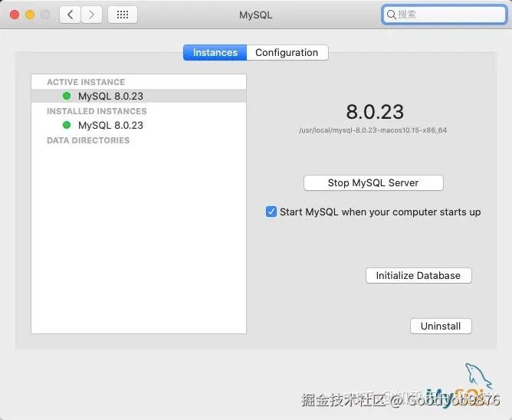Select MySQL 8.0.23 under Active Instance
The width and height of the screenshot is (512, 420).
coord(139,96)
